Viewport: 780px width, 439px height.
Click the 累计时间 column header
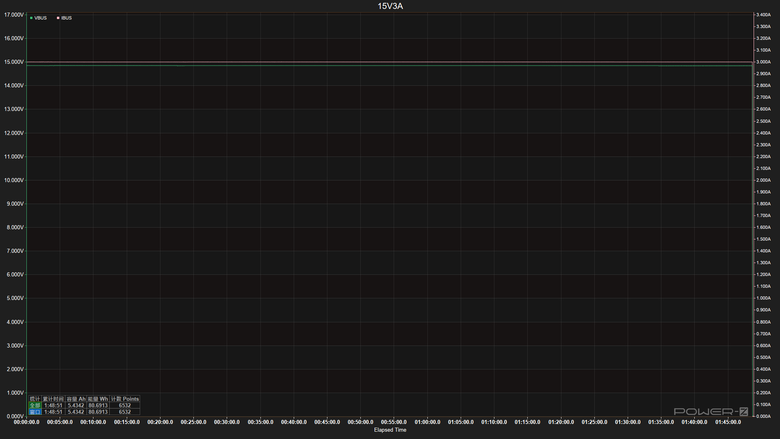click(x=53, y=399)
